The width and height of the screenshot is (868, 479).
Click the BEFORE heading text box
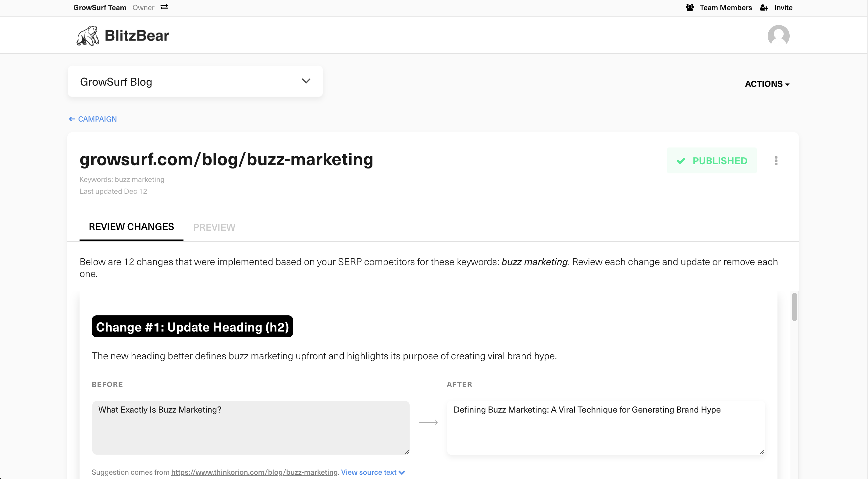tap(251, 427)
